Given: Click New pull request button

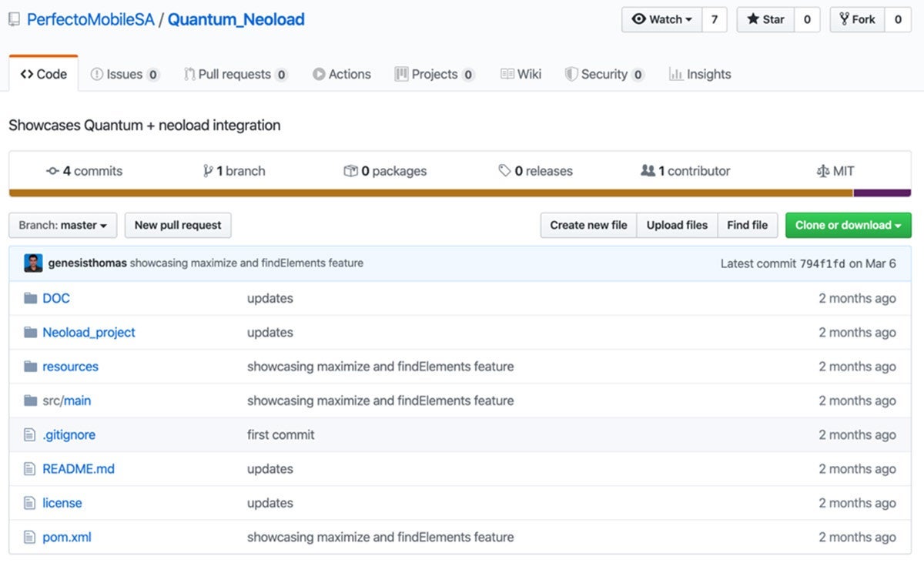Looking at the screenshot, I should point(178,225).
